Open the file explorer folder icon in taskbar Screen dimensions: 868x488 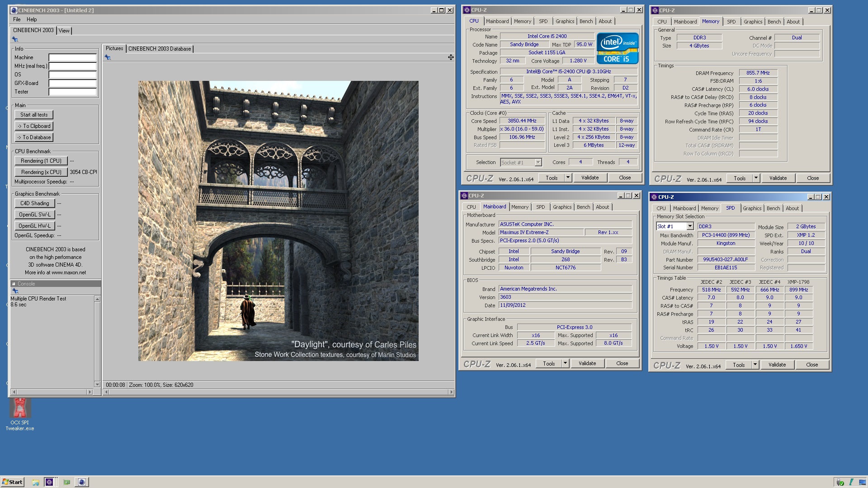point(35,482)
